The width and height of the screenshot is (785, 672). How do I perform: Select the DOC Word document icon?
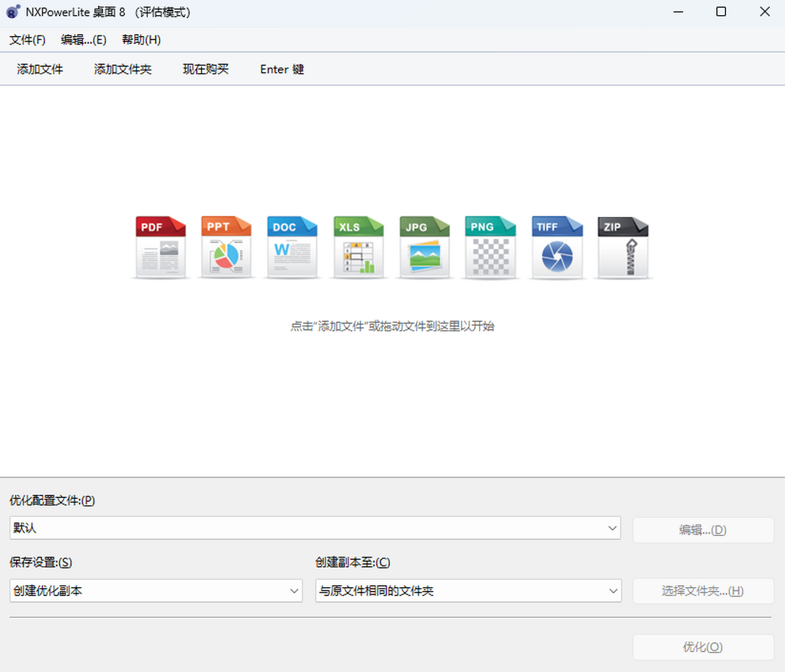[x=292, y=248]
